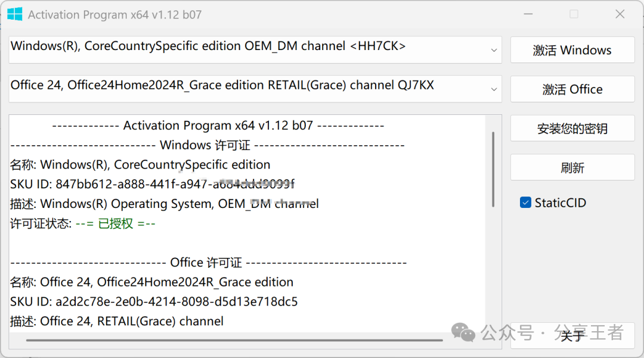Screen dimensions: 644x358
Task: Click the Windows SKU ID line starting 847bb612
Action: [153, 184]
